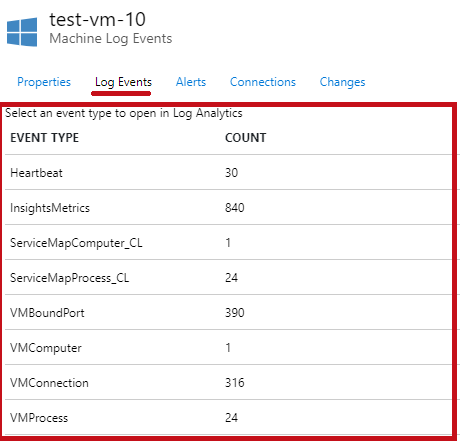This screenshot has height=445, width=460.
Task: Go to the Connections tab
Action: pyautogui.click(x=263, y=82)
